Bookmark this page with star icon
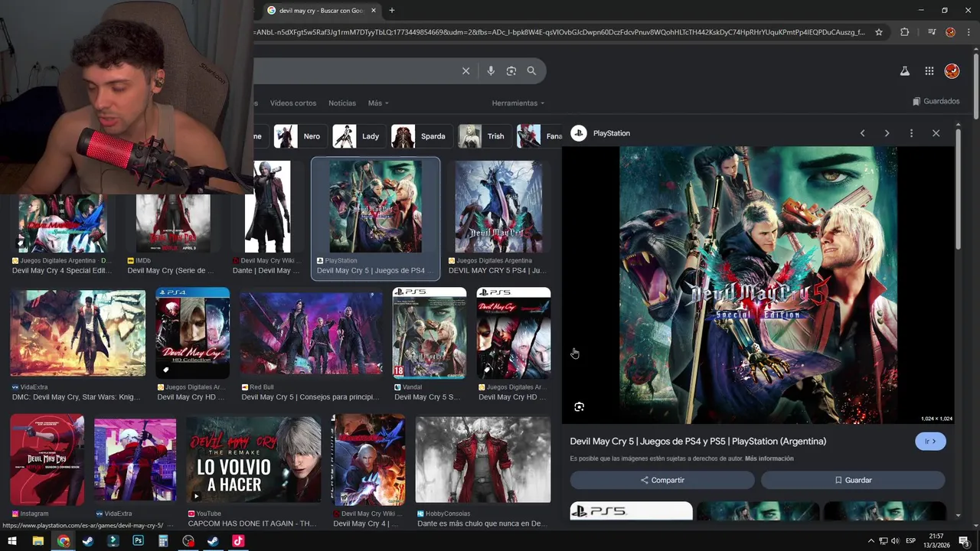This screenshot has height=551, width=980. coord(879,32)
